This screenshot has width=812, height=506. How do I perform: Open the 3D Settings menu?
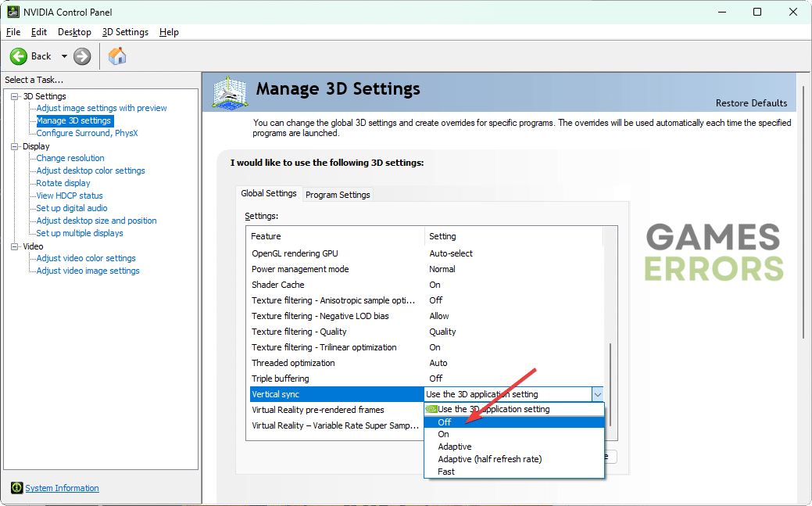[125, 32]
